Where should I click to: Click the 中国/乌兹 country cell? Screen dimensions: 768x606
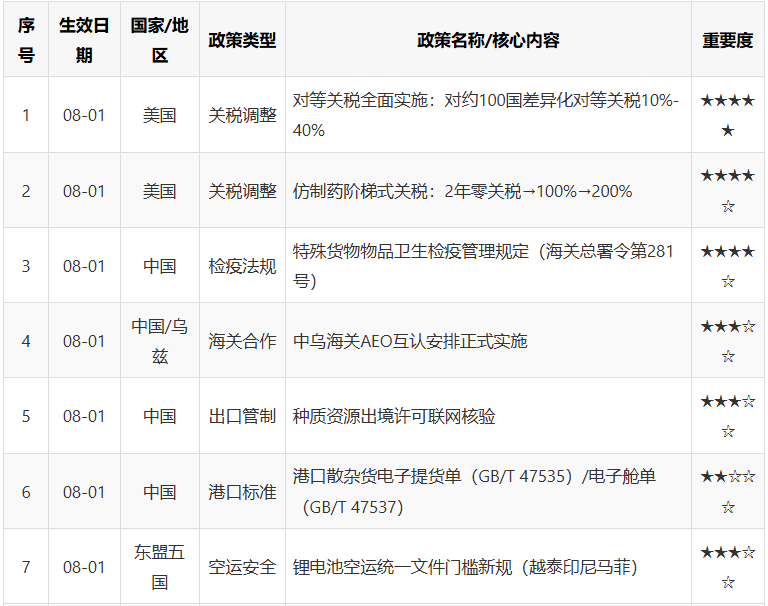(x=160, y=340)
